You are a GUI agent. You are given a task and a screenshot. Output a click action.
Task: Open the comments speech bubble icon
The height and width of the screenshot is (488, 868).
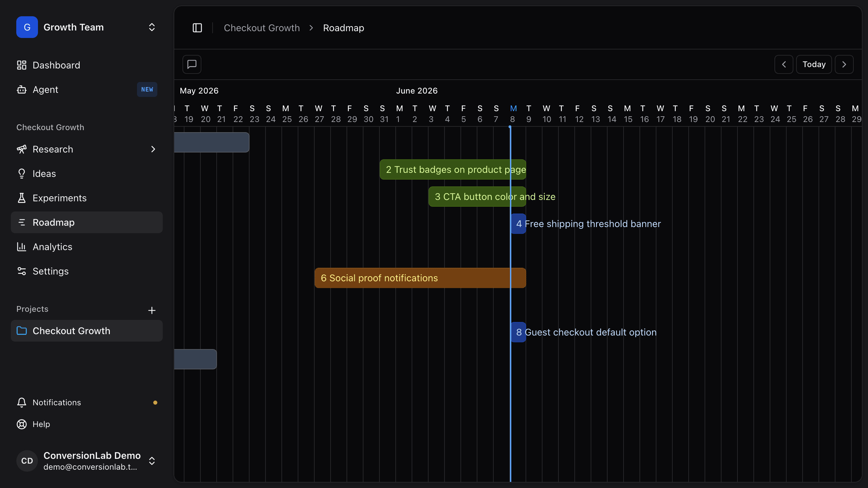(x=192, y=64)
